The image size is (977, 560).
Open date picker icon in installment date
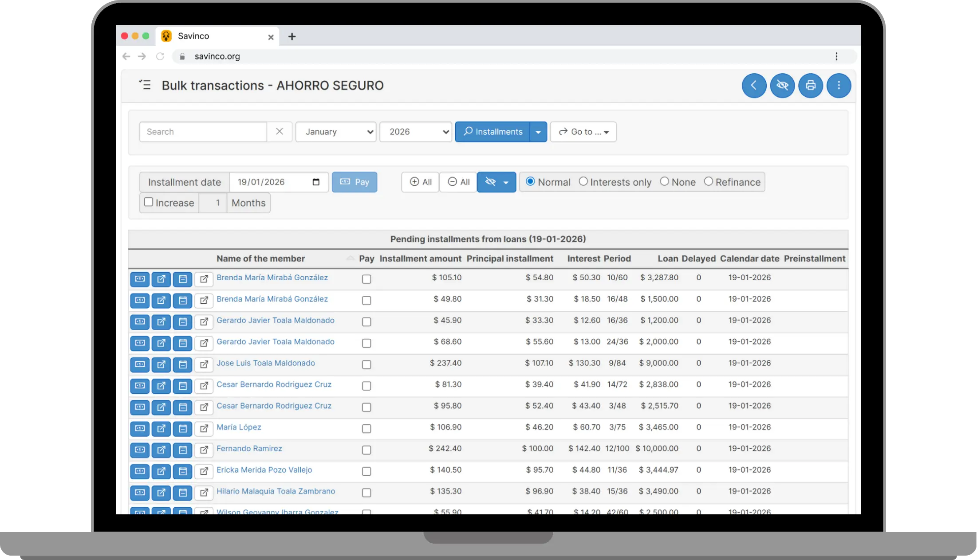pyautogui.click(x=316, y=182)
